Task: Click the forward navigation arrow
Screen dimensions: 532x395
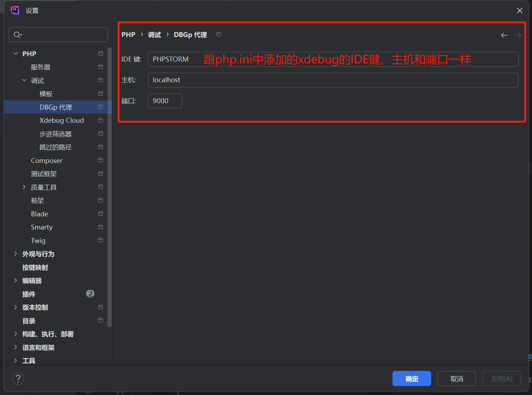Action: (x=518, y=35)
